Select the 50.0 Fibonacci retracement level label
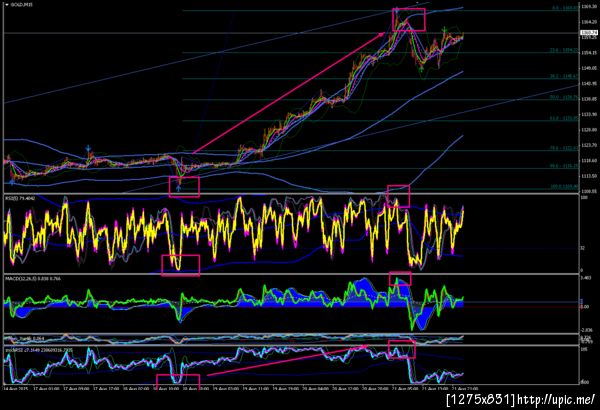 click(564, 97)
